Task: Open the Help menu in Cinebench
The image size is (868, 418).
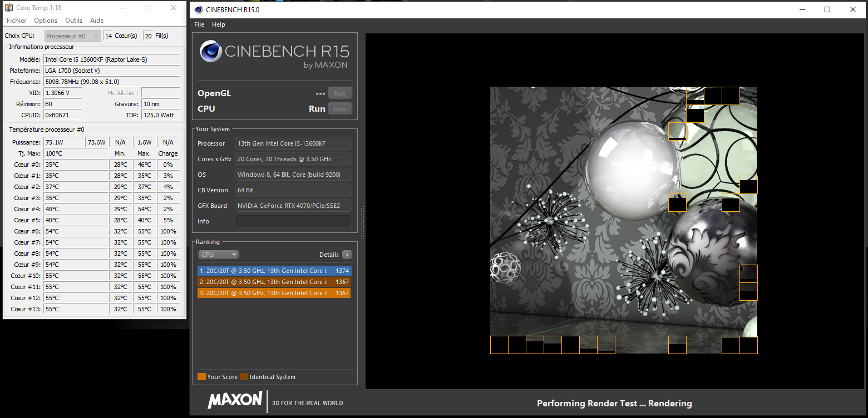Action: 219,24
